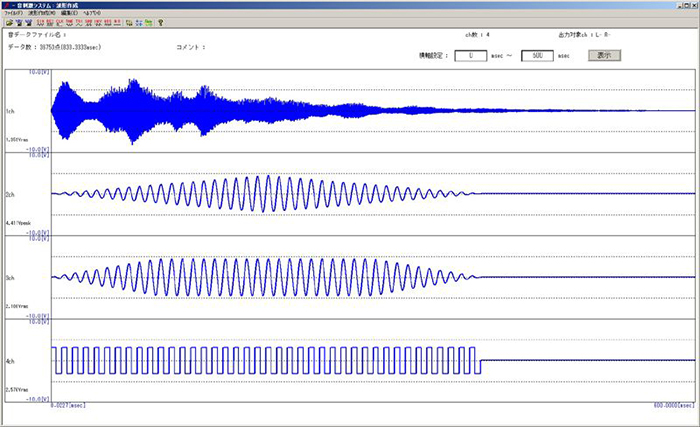Click the 2.57Vrms value on channel 4
700x427 pixels.
(17, 390)
